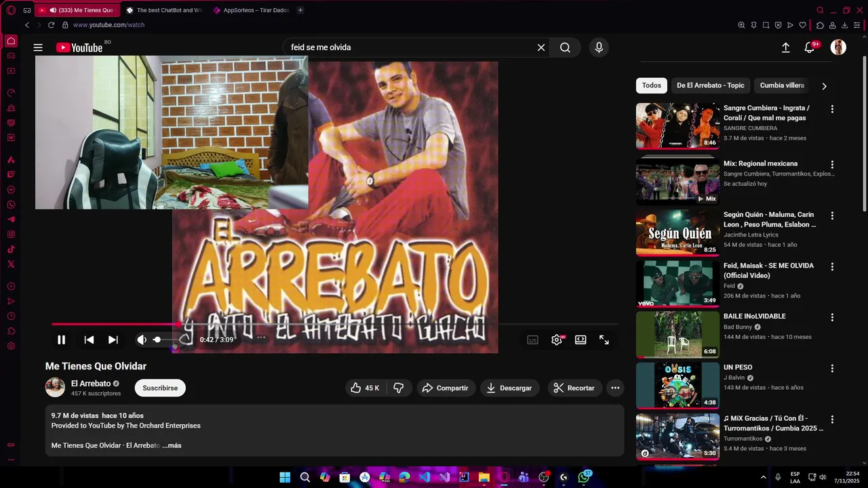Open Opera GX menu logo
The image size is (868, 488).
coord(11,10)
